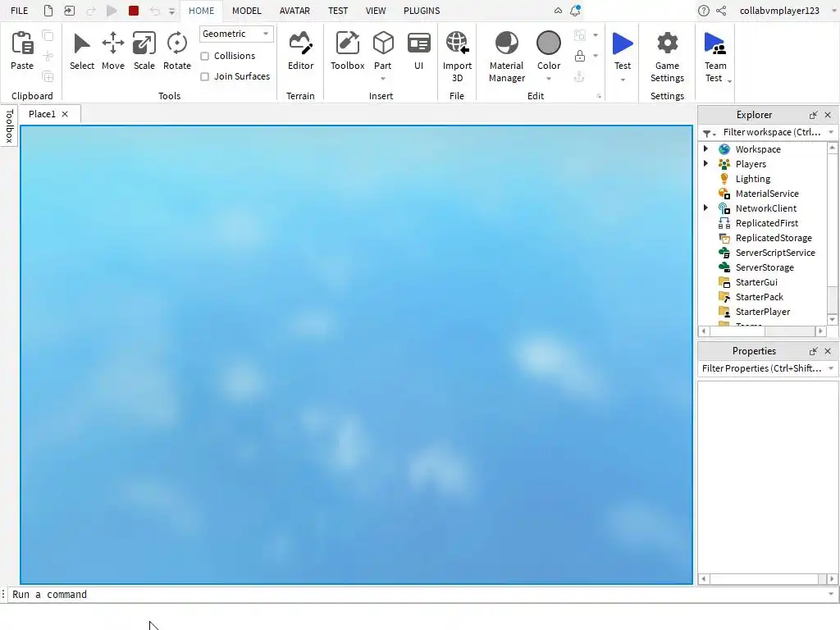Open the Geometric mode dropdown
Screen dimensions: 840x630
236,34
